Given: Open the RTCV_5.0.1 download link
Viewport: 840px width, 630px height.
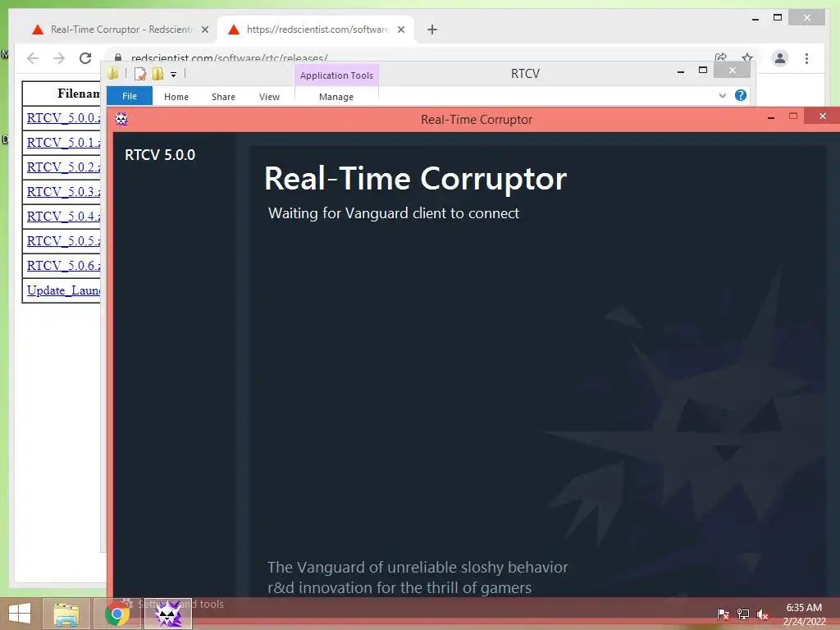Looking at the screenshot, I should [63, 143].
